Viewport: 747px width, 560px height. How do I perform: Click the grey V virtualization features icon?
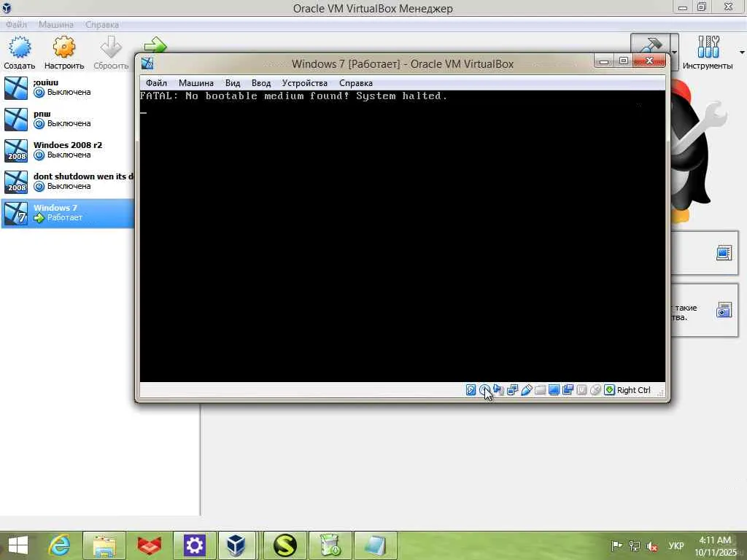(581, 390)
